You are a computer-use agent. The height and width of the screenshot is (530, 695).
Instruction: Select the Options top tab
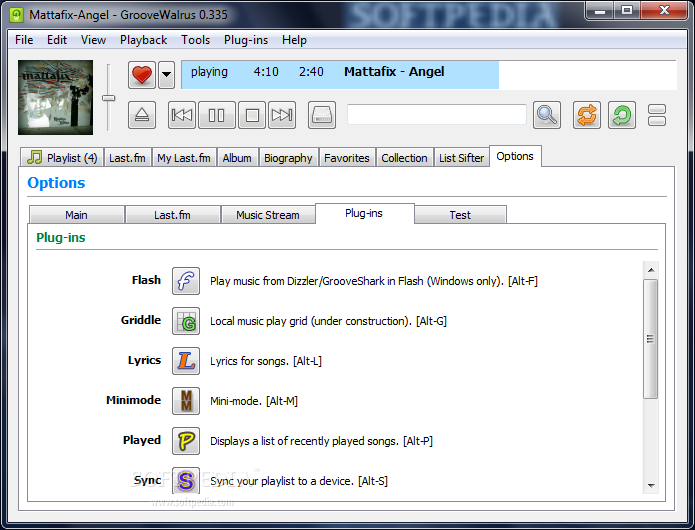[515, 156]
